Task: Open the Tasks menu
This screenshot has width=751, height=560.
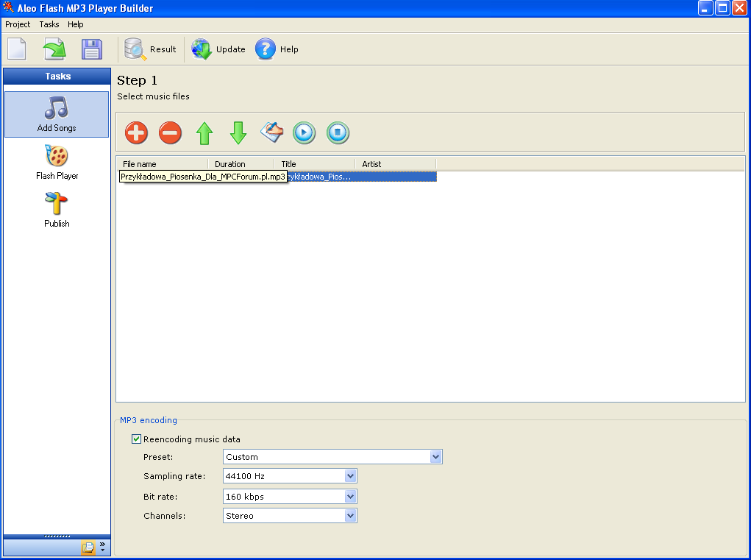Action: tap(49, 24)
